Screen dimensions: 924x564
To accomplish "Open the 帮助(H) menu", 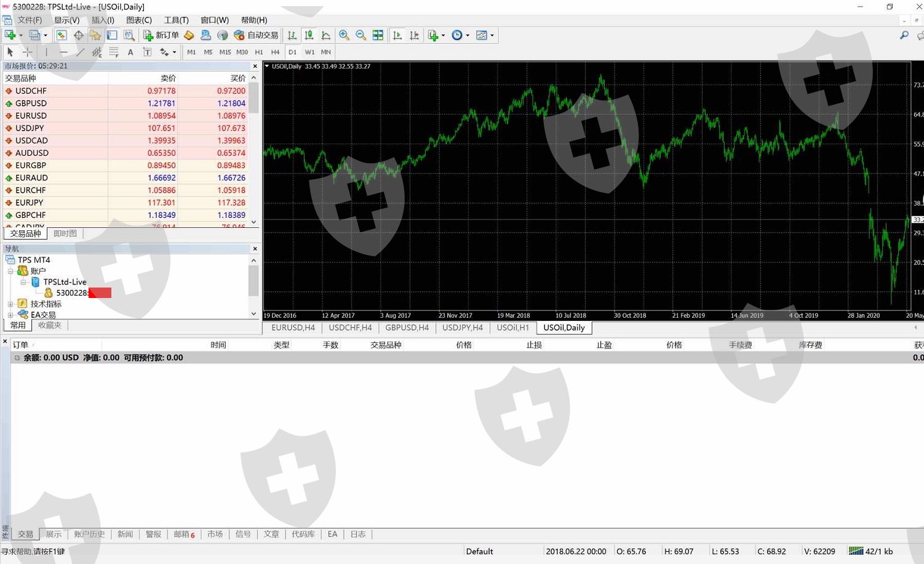I will 254,20.
